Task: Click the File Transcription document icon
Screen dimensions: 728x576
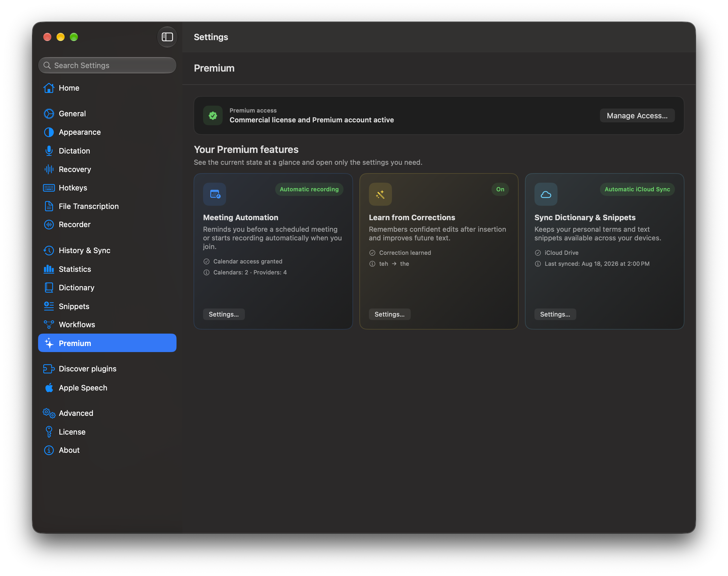Action: [x=49, y=206]
